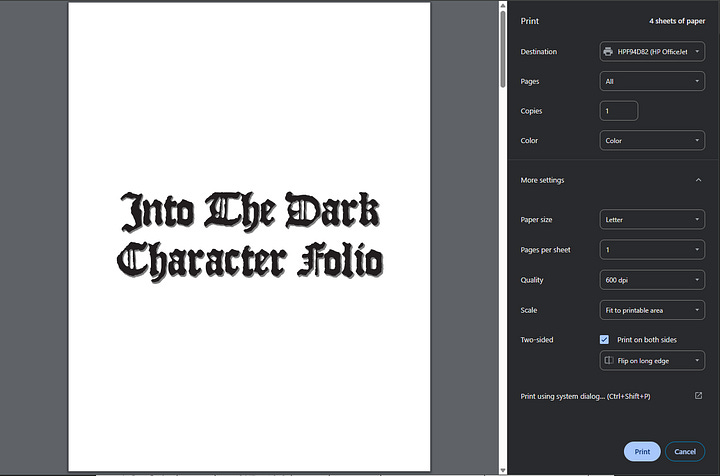Click the 'Print on both sides' label
Screen dimensions: 720x476
point(647,340)
